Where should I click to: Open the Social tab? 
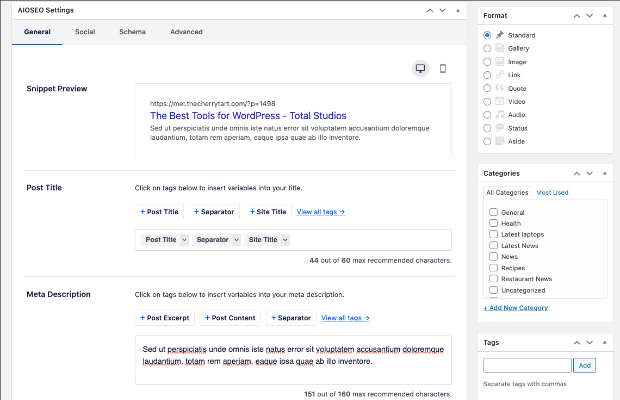click(85, 32)
